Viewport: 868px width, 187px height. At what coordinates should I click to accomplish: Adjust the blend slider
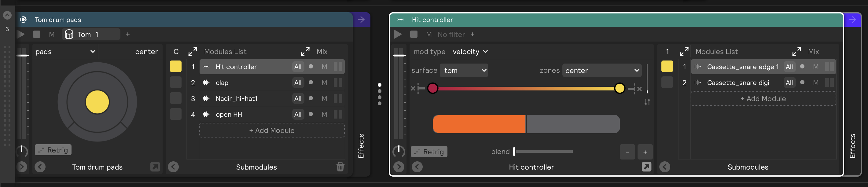click(x=543, y=152)
